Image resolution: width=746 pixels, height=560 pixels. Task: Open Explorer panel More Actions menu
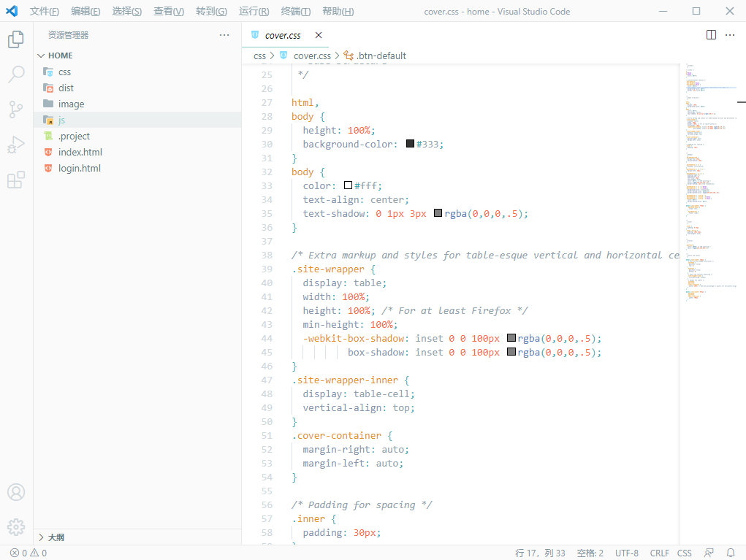coord(224,35)
